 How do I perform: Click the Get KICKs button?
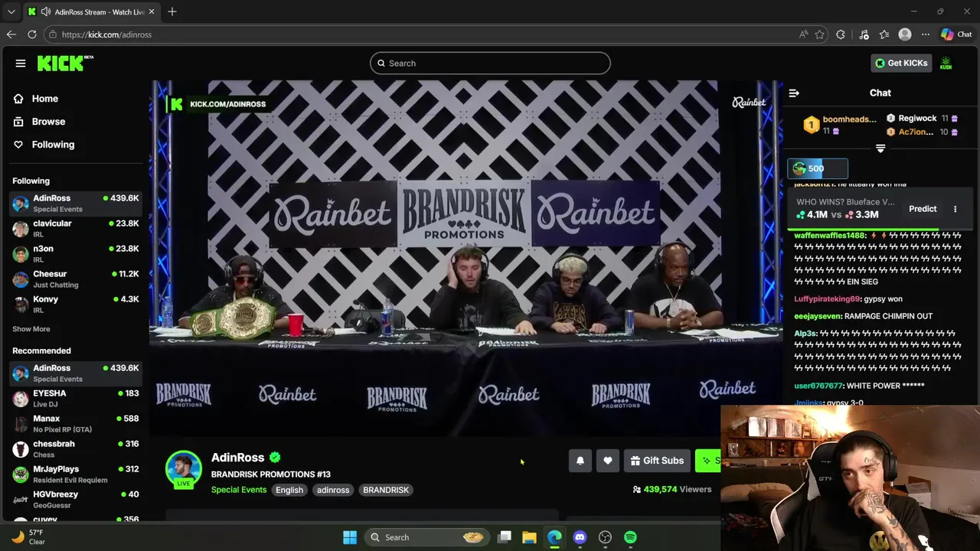(x=901, y=63)
